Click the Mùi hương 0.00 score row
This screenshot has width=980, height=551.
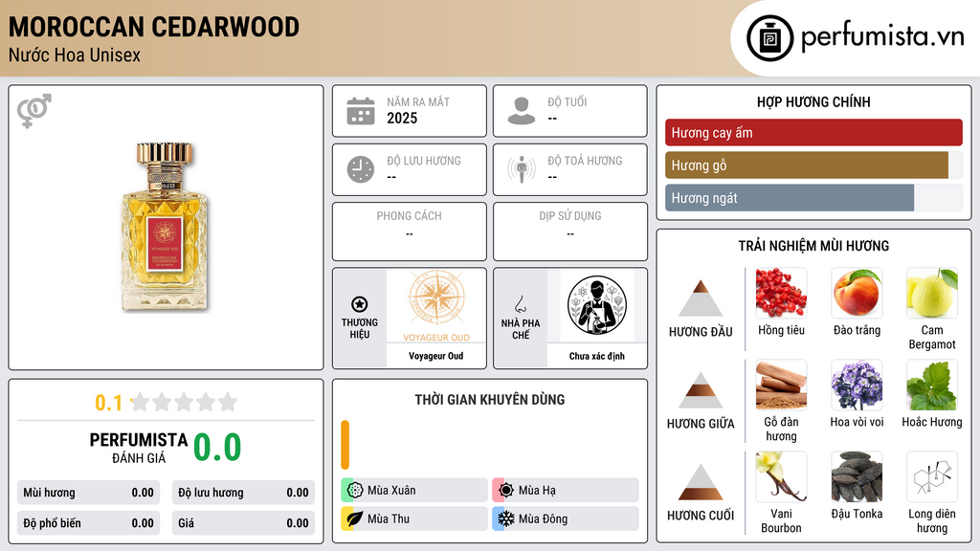tap(89, 493)
